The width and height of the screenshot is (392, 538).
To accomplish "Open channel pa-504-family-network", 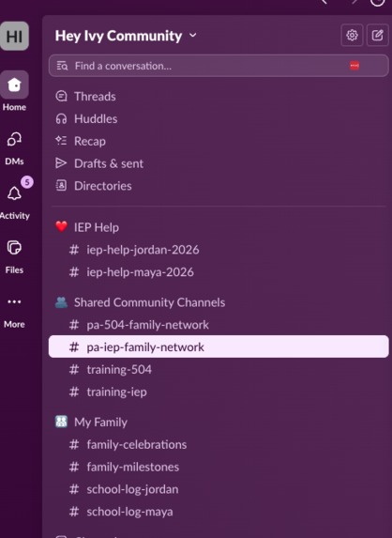I will [219, 325].
